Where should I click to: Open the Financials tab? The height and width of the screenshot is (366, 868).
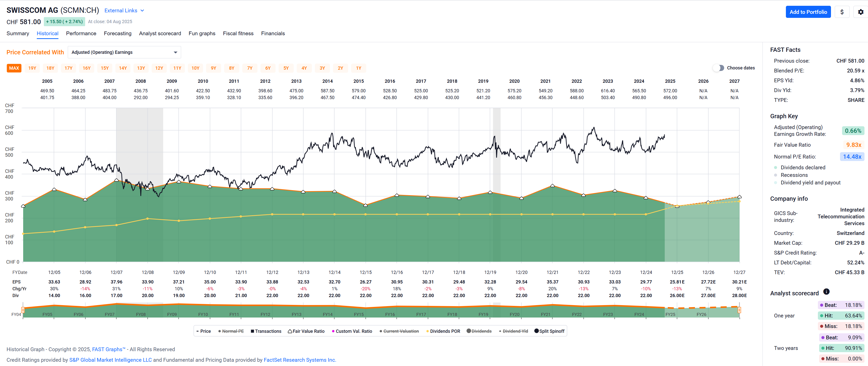pos(273,33)
